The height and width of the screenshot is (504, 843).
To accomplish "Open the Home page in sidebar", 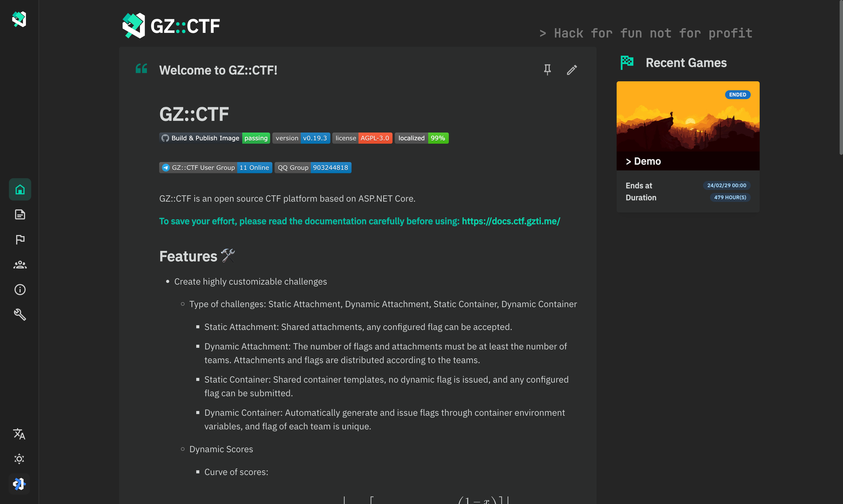I will click(20, 190).
